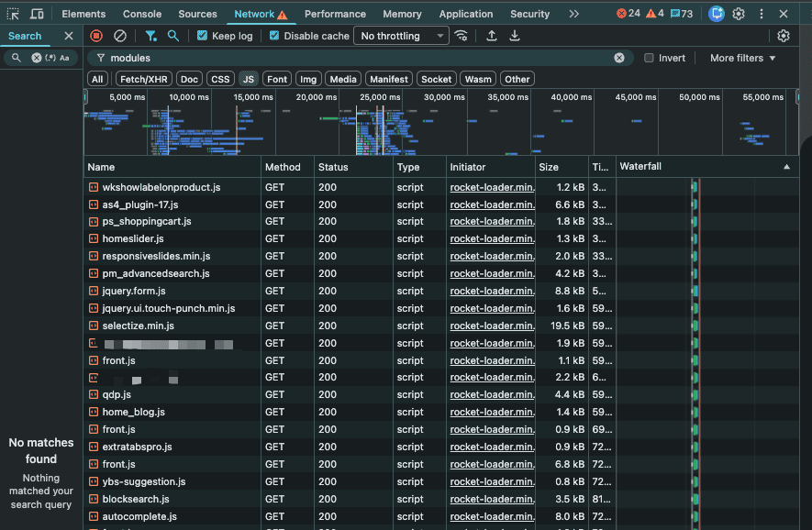Switch to the Console tab
Viewport: 812px width, 530px height.
point(142,14)
